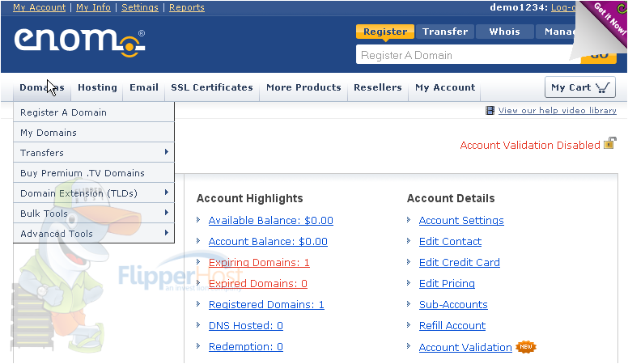Choose Register A Domain from dropdown
Screen dimensions: 628x364
(94, 112)
